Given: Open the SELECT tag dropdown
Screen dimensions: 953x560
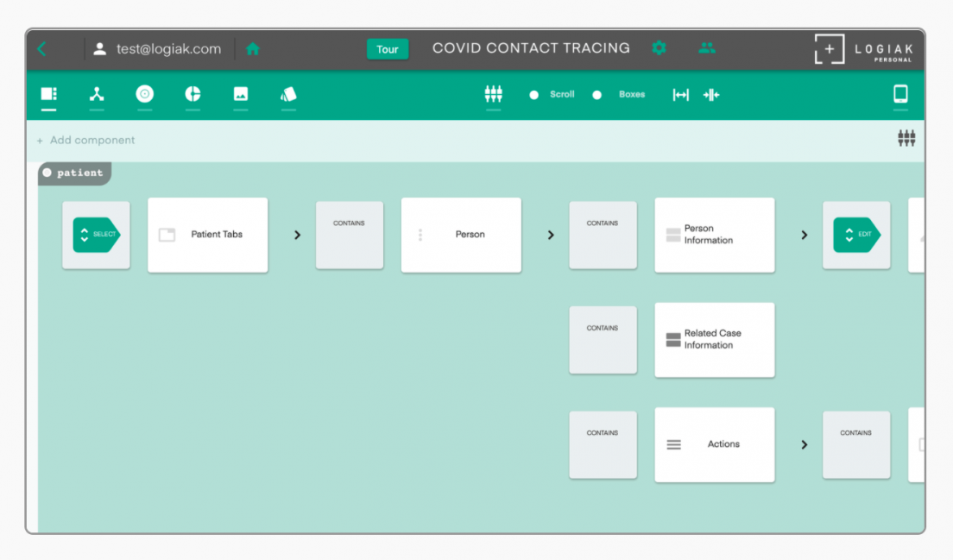Looking at the screenshot, I should coord(96,235).
